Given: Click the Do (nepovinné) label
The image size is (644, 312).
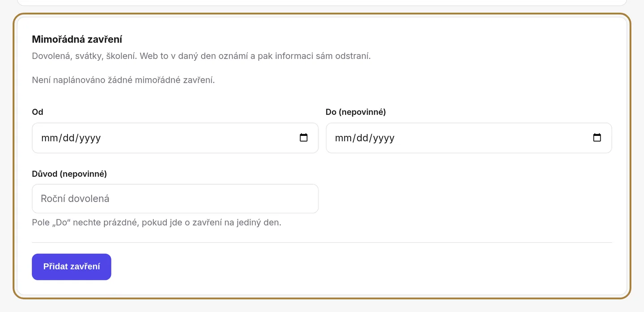Looking at the screenshot, I should [x=356, y=112].
